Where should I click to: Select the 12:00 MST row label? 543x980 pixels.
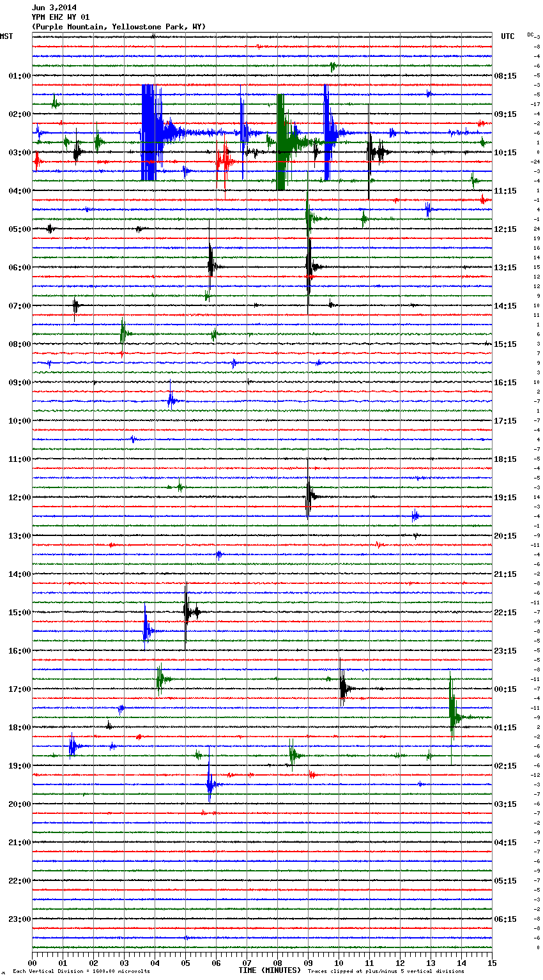click(x=20, y=498)
